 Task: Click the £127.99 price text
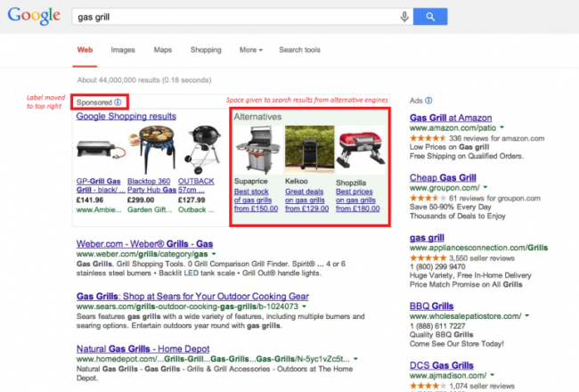(x=192, y=200)
